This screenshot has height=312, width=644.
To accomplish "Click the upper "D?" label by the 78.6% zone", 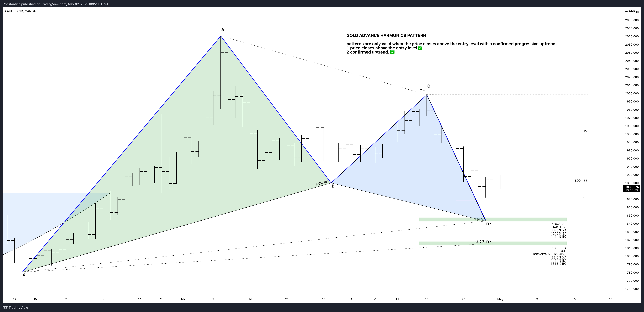I will (x=488, y=224).
